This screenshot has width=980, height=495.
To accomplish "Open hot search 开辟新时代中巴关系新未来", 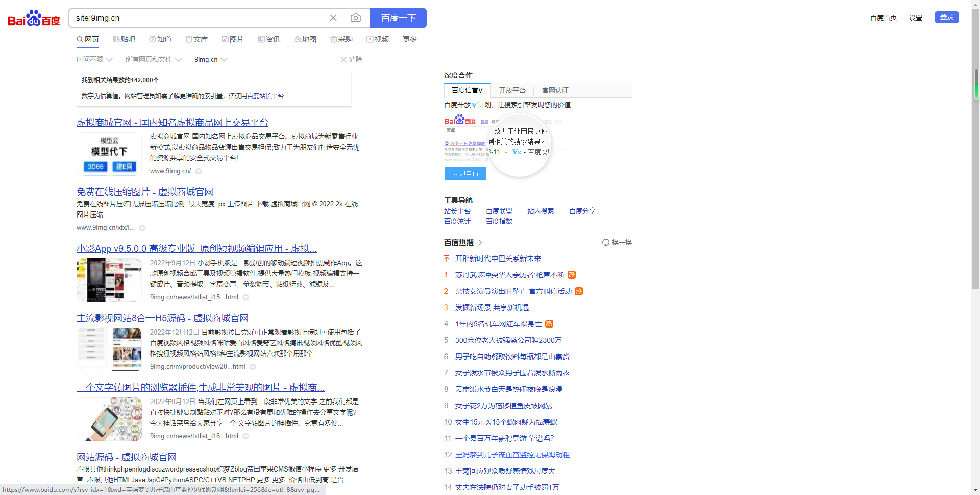I will [x=498, y=258].
